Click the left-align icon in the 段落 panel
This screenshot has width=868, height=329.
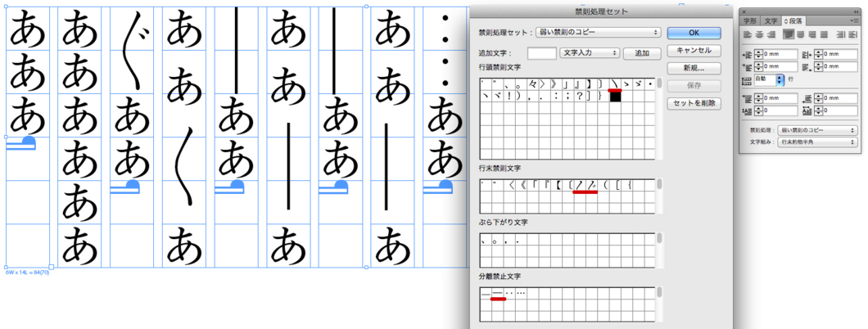747,34
